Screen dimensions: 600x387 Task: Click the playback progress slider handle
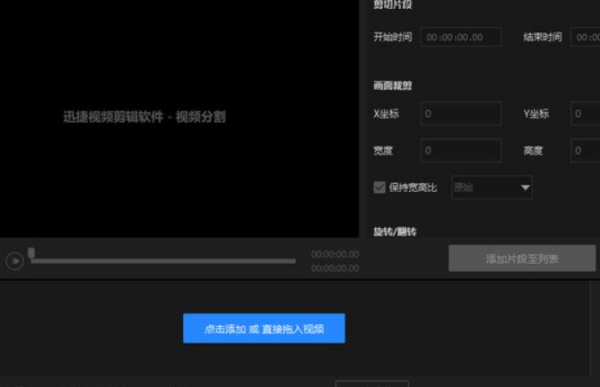click(x=31, y=253)
